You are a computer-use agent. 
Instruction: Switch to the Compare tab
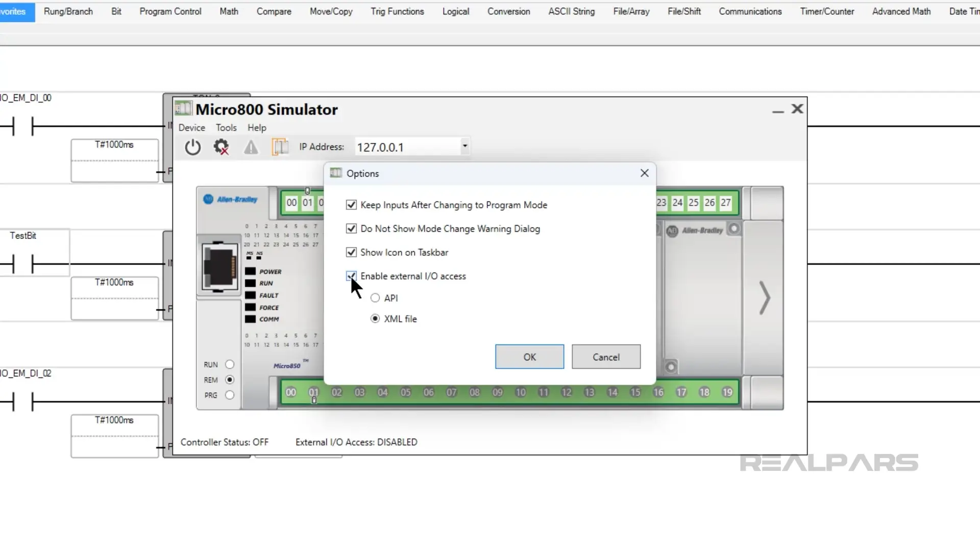pos(274,11)
